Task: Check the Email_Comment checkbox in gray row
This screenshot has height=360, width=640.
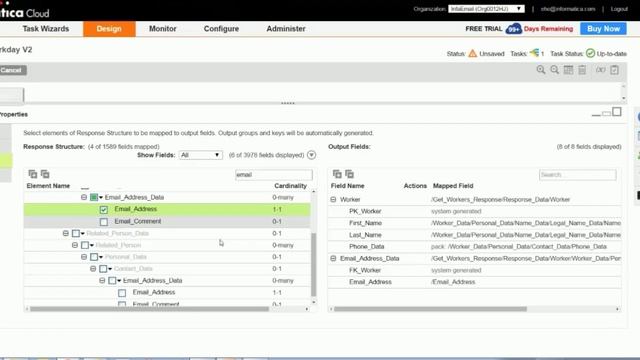Action: coord(104,222)
